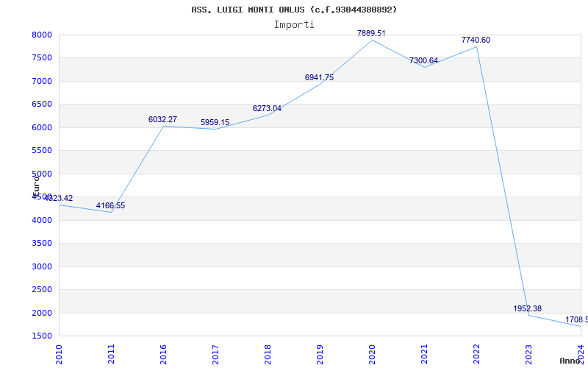
Task: Click the 2500 y-axis tick label
Action: click(x=42, y=289)
